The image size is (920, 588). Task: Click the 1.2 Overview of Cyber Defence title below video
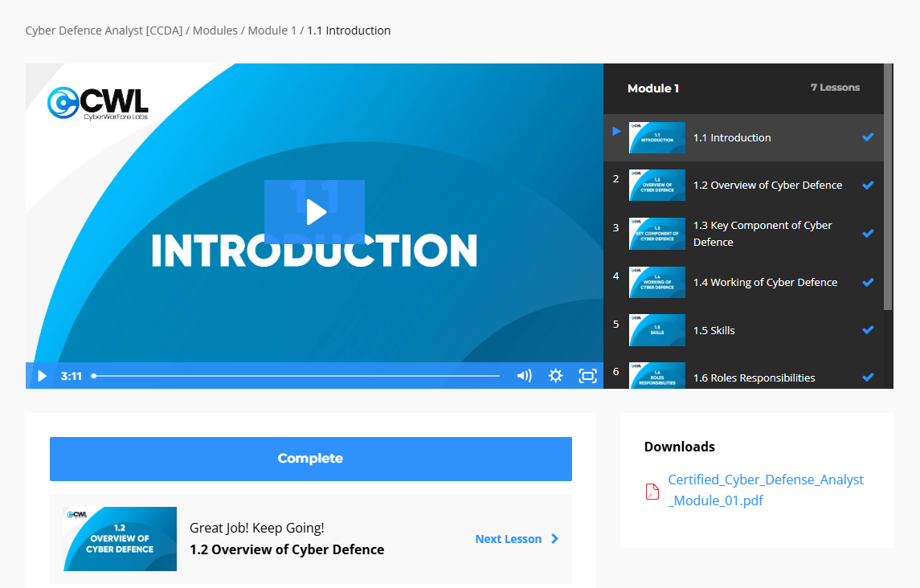287,550
